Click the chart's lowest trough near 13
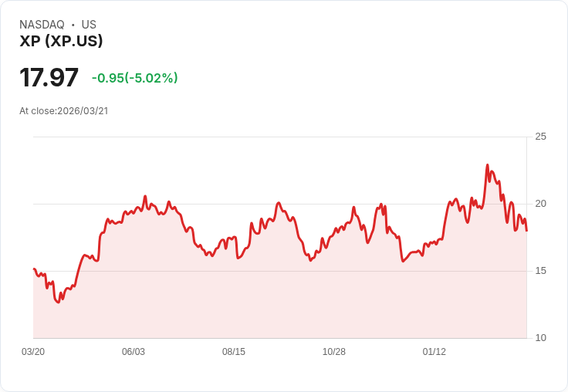The width and height of the screenshot is (568, 392). pos(59,302)
